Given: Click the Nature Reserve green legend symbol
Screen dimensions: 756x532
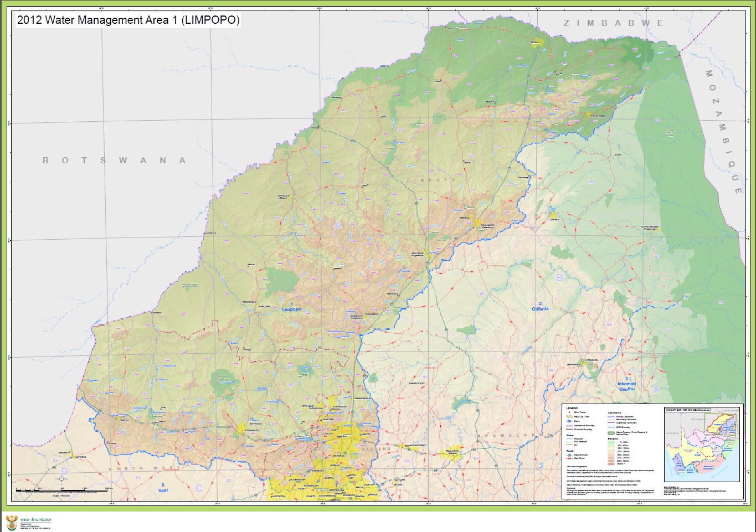Looking at the screenshot, I should click(611, 433).
